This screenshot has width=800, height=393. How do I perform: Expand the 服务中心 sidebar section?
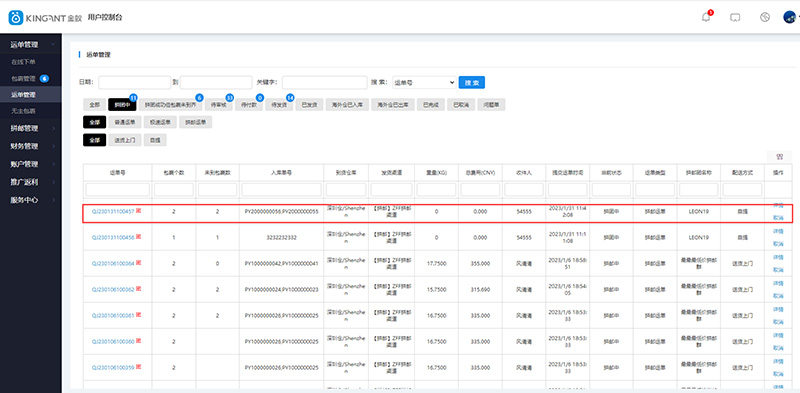[31, 200]
